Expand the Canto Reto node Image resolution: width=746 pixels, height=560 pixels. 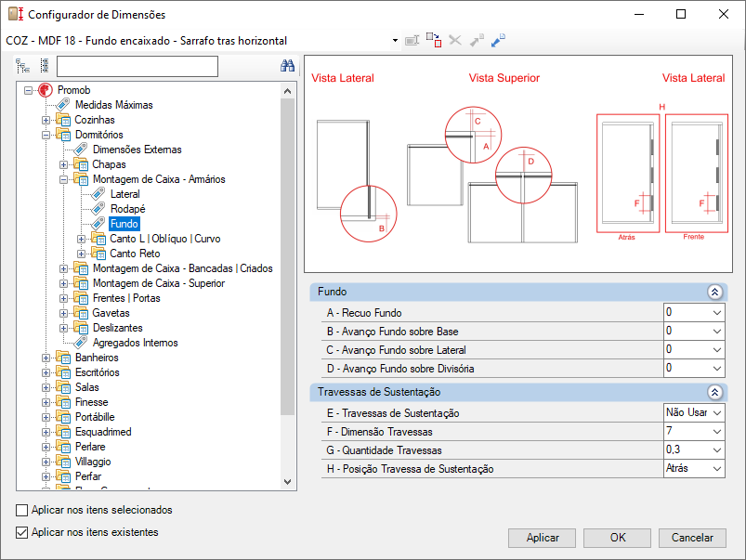coord(82,254)
